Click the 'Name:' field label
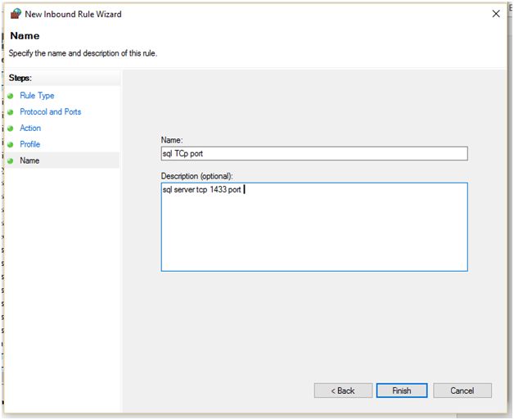The height and width of the screenshot is (420, 514). (x=173, y=141)
